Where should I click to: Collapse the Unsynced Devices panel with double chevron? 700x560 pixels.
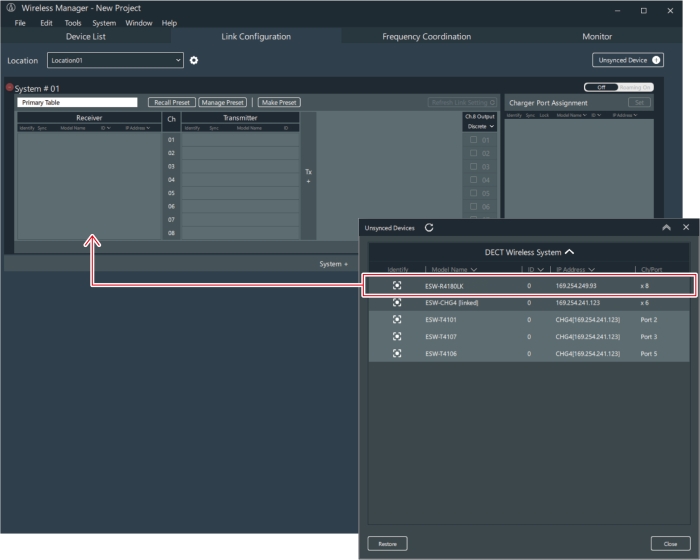pos(667,228)
